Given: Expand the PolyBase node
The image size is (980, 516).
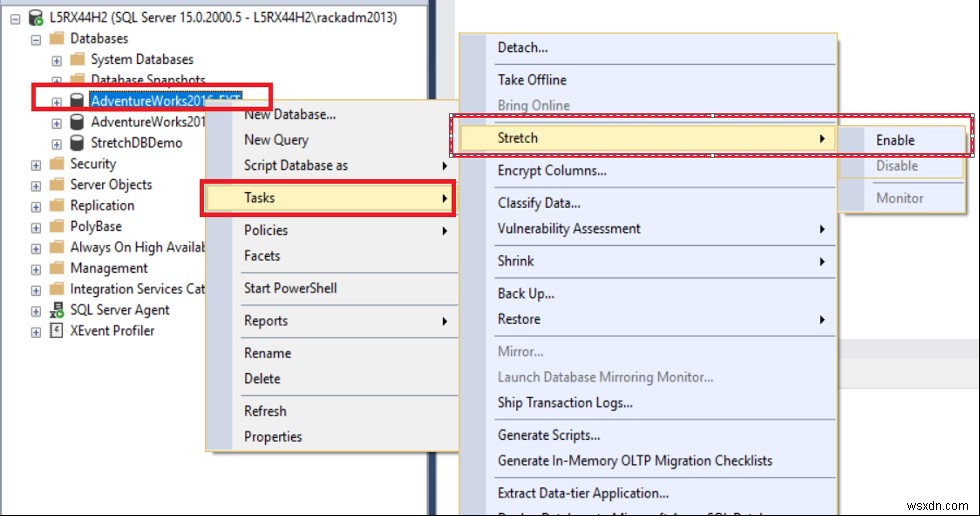Looking at the screenshot, I should (36, 227).
